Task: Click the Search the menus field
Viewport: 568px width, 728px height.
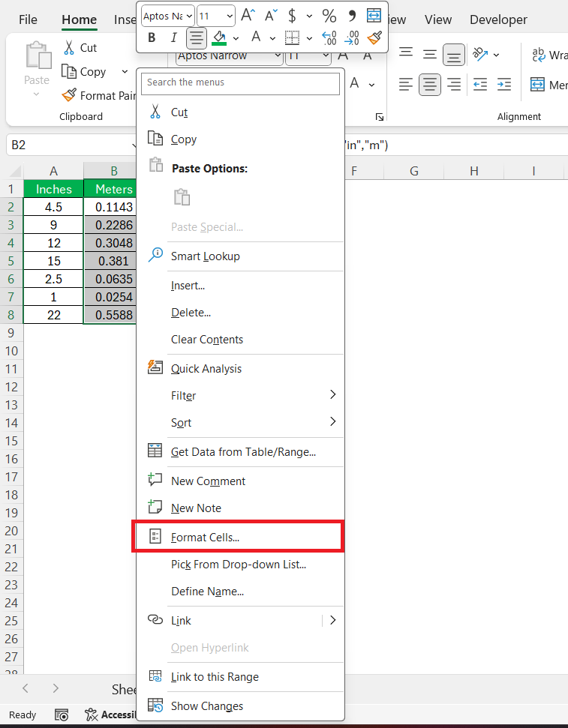Action: (x=240, y=82)
